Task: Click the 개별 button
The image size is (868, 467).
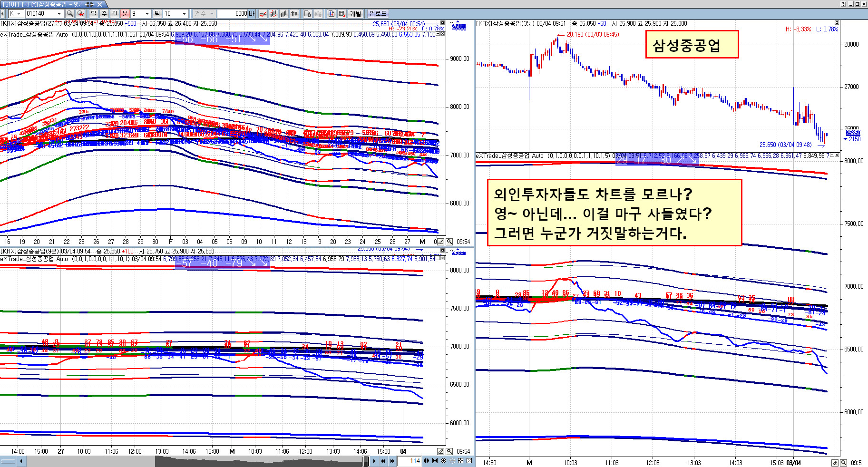Action: coord(355,14)
